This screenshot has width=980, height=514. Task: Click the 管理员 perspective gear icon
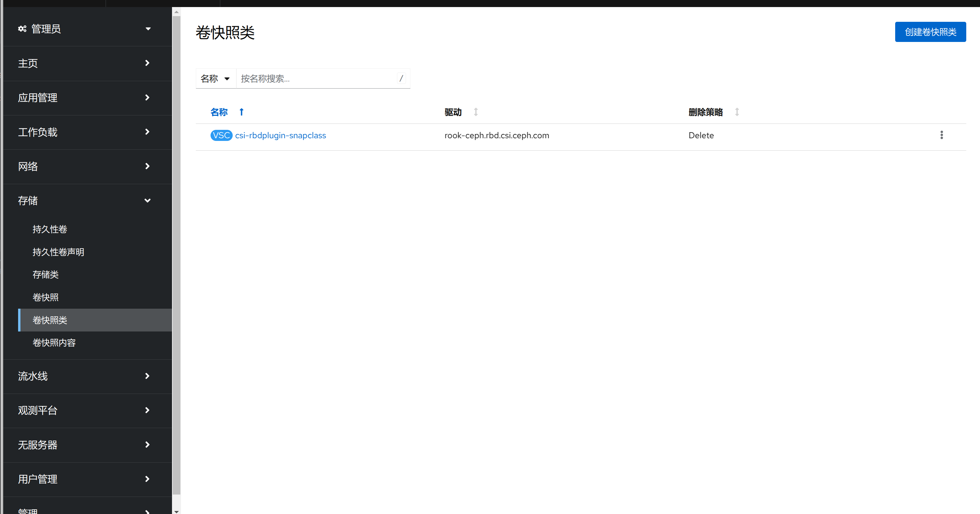coord(22,29)
